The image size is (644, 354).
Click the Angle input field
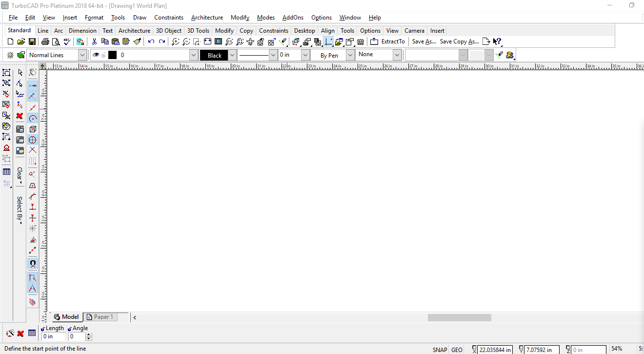77,336
